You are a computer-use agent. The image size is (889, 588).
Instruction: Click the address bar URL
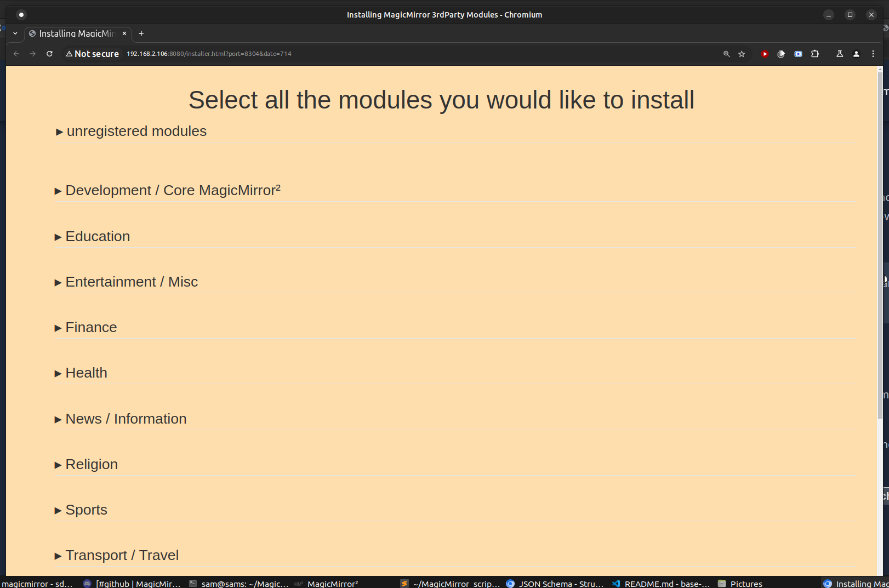209,54
